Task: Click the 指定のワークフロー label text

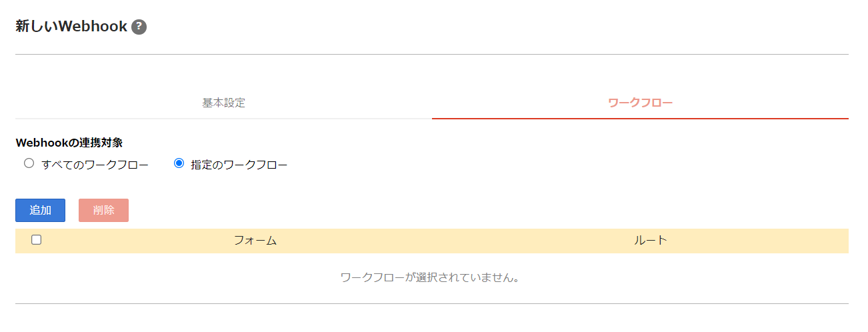Action: (239, 165)
